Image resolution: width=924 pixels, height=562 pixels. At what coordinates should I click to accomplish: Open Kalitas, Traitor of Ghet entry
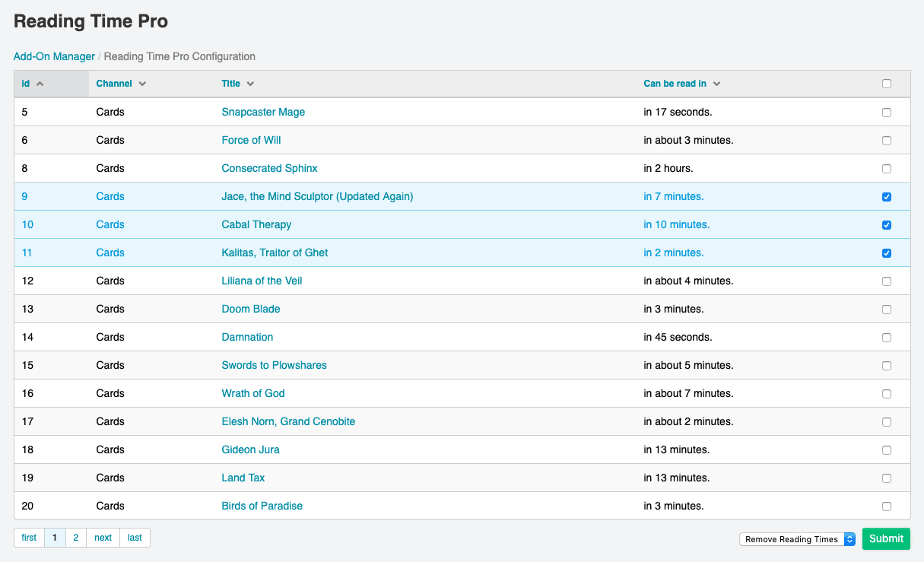click(275, 252)
